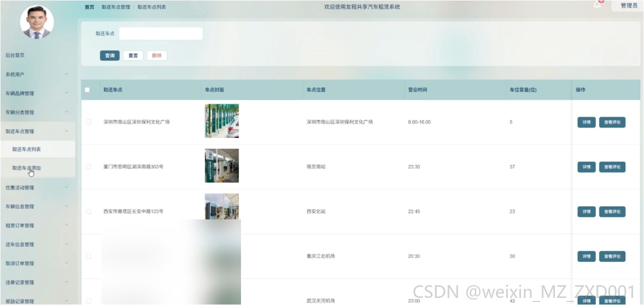This screenshot has height=305, width=644.
Task: Open 详情 for the 重庆江北机场 row
Action: pos(586,256)
